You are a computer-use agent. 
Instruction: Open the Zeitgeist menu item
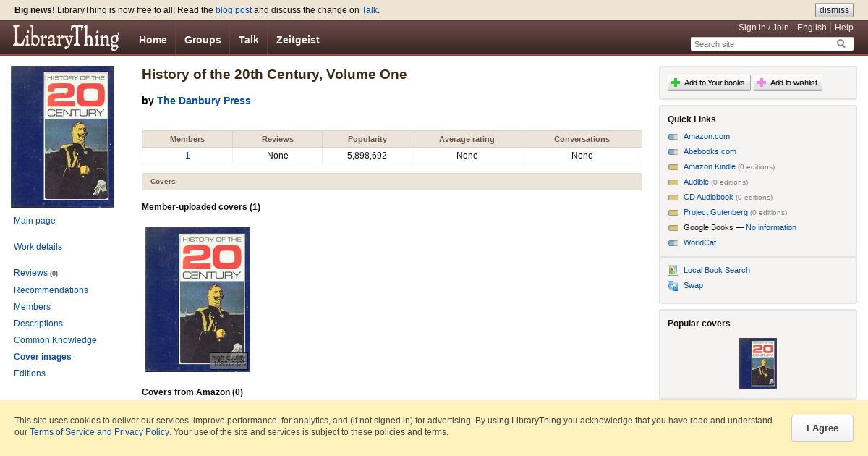pos(297,40)
